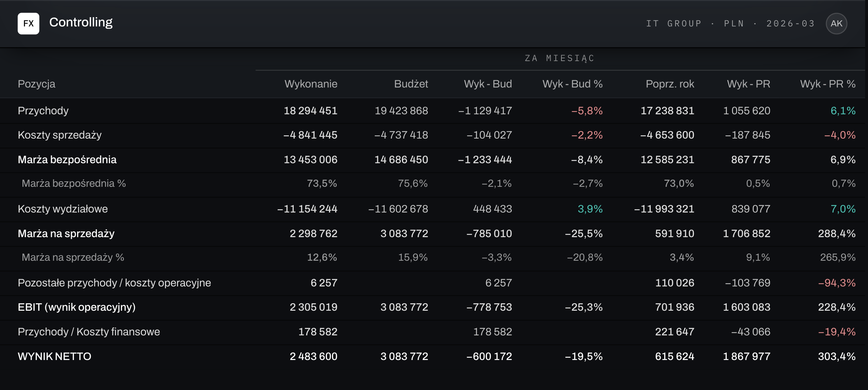
Task: Click Marża bezpośrednia value 13 453 006
Action: click(x=311, y=160)
